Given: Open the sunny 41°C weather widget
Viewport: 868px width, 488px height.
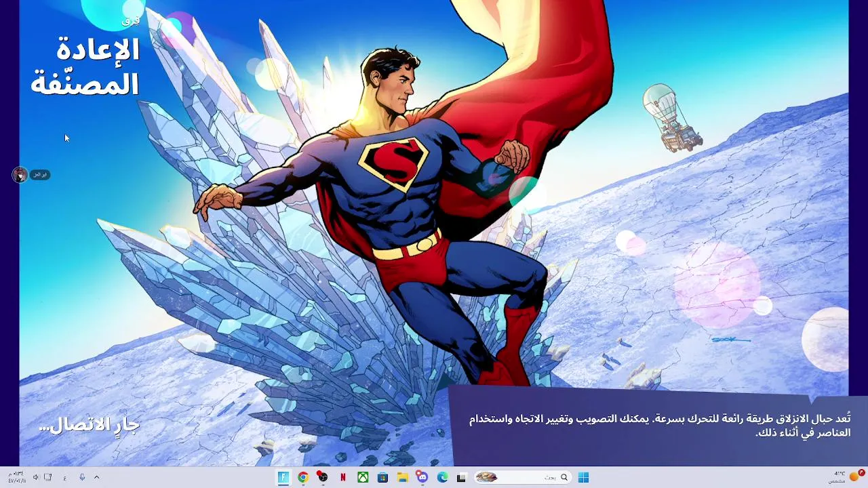Looking at the screenshot, I should point(846,477).
